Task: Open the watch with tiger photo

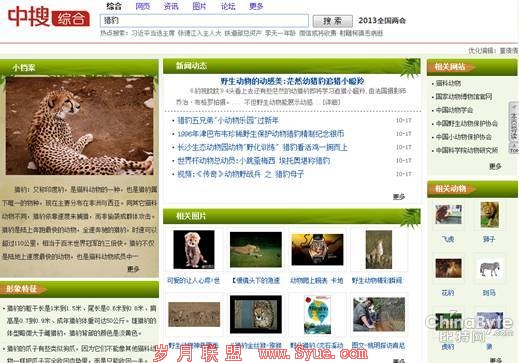Action: (x=317, y=249)
